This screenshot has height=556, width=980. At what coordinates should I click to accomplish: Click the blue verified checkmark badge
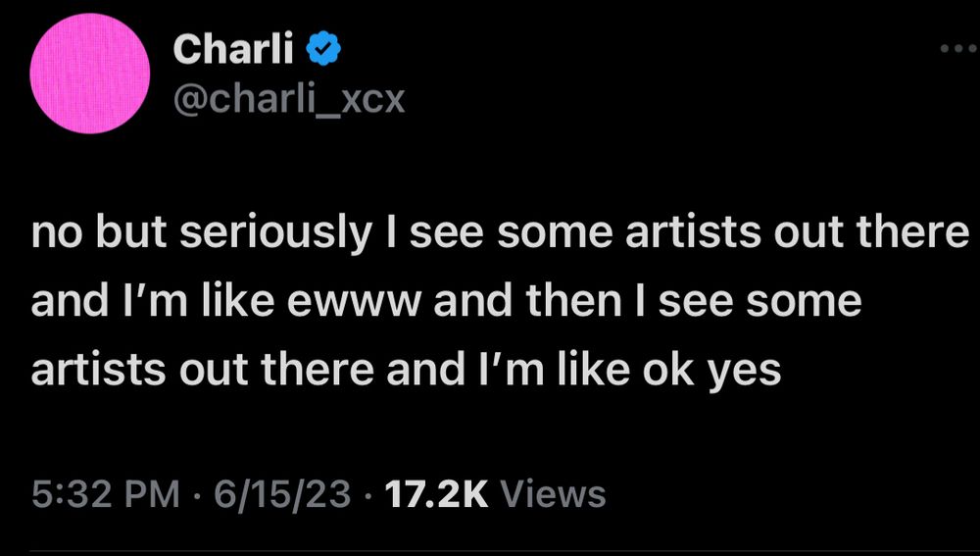pyautogui.click(x=324, y=48)
